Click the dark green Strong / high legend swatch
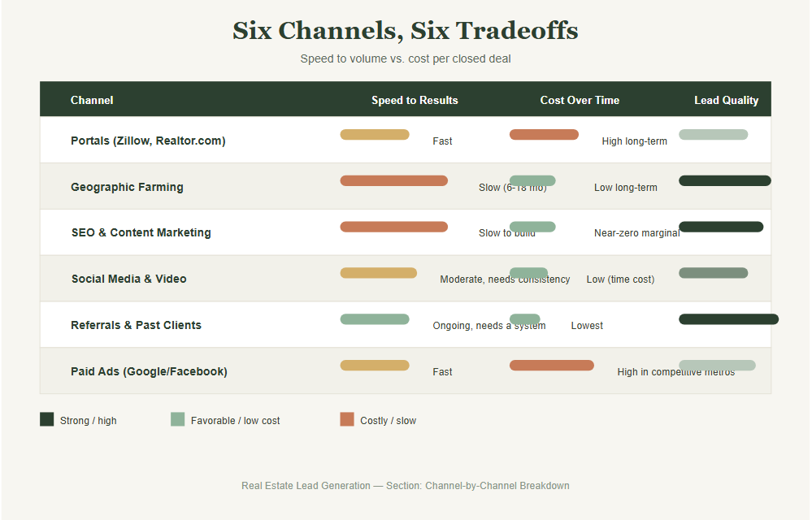This screenshot has height=520, width=812. coord(46,419)
